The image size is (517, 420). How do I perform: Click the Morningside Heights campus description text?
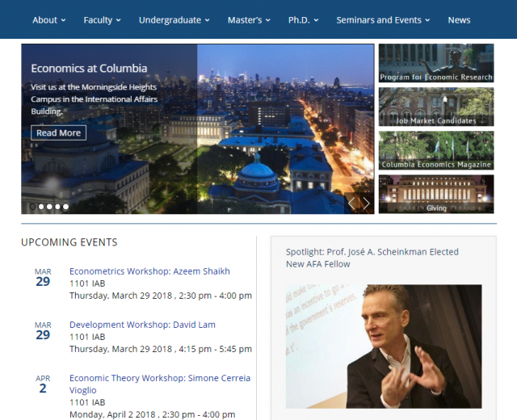(x=95, y=99)
